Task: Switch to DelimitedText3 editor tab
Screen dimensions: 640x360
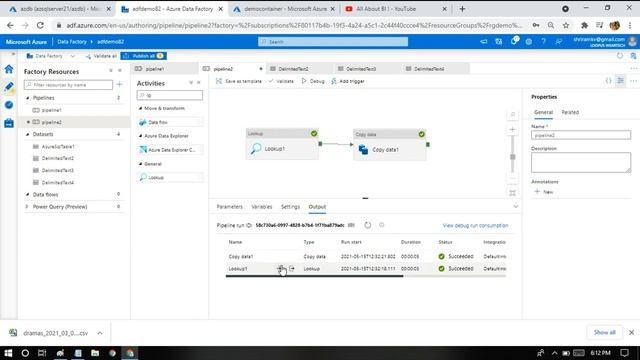Action: (367, 69)
